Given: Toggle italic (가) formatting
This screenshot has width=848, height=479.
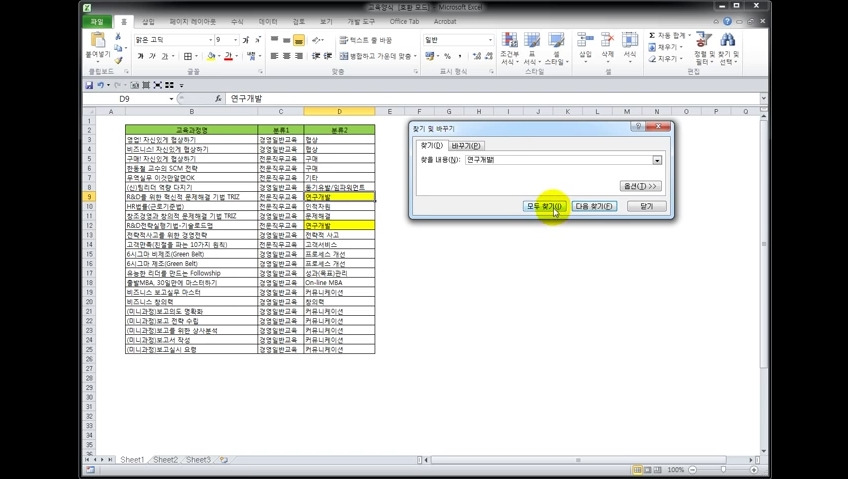Looking at the screenshot, I should (x=152, y=56).
